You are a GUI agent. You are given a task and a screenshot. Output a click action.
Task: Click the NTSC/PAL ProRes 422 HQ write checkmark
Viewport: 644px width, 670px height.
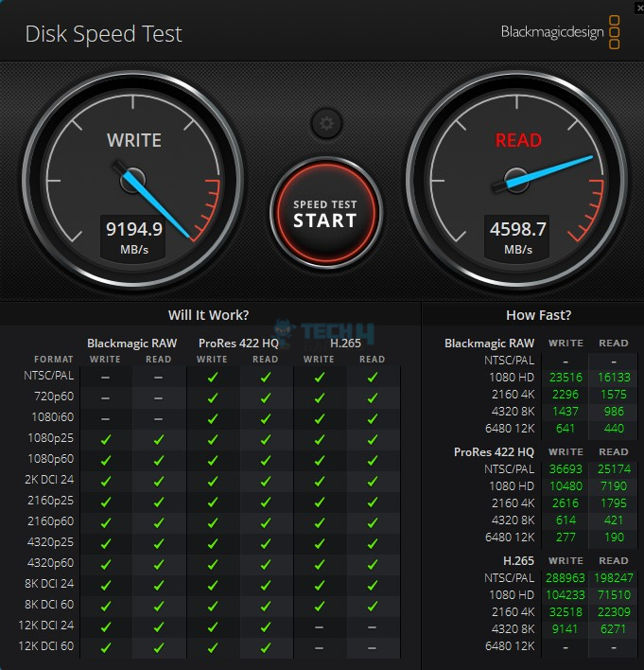tap(212, 378)
